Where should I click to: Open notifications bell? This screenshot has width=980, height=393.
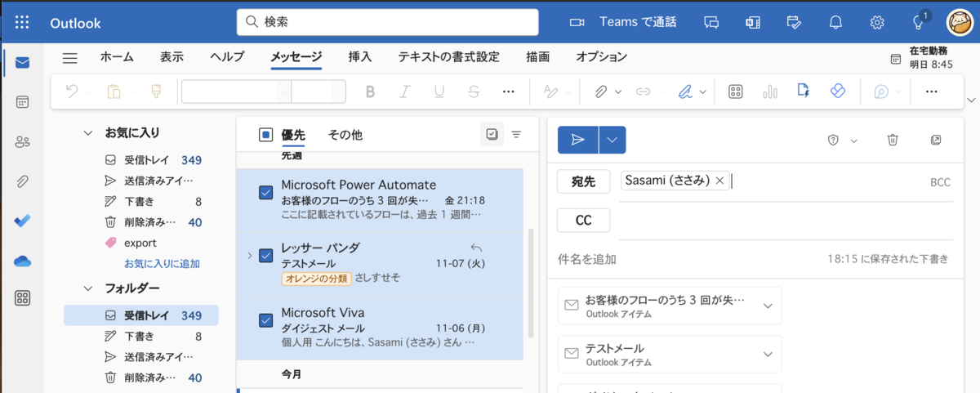835,22
